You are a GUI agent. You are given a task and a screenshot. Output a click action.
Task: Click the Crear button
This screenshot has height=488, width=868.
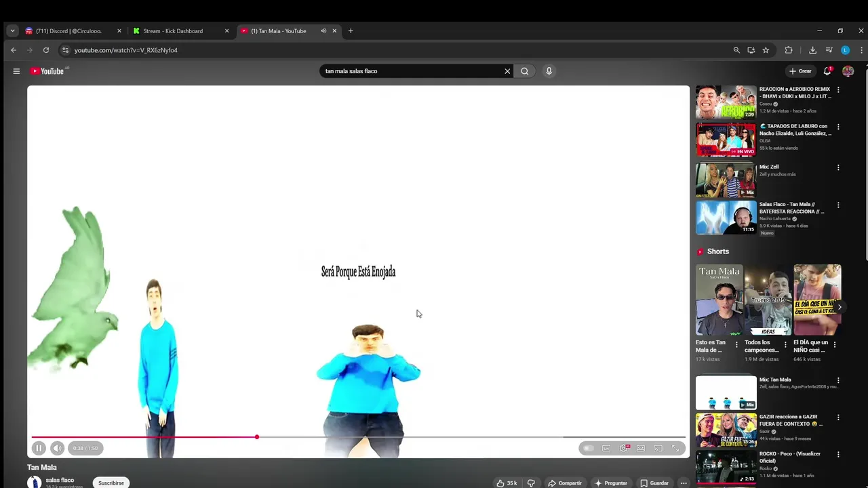click(800, 71)
